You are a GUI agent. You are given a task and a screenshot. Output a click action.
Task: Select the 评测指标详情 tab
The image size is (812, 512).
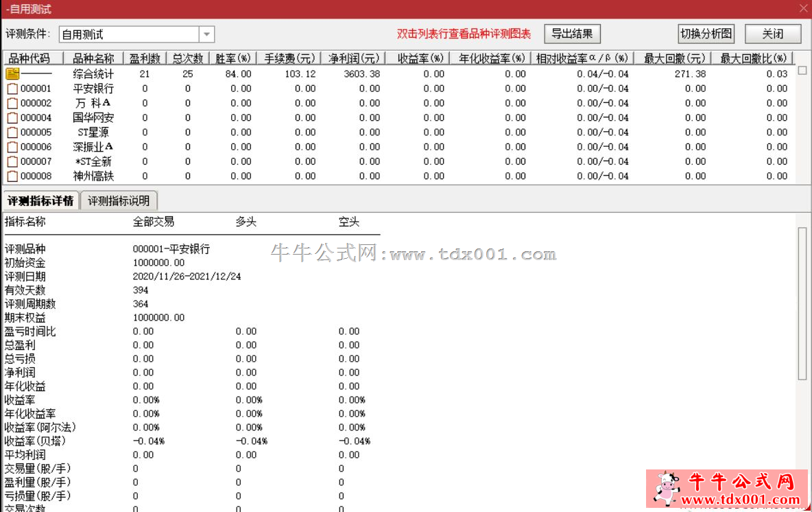pyautogui.click(x=40, y=201)
